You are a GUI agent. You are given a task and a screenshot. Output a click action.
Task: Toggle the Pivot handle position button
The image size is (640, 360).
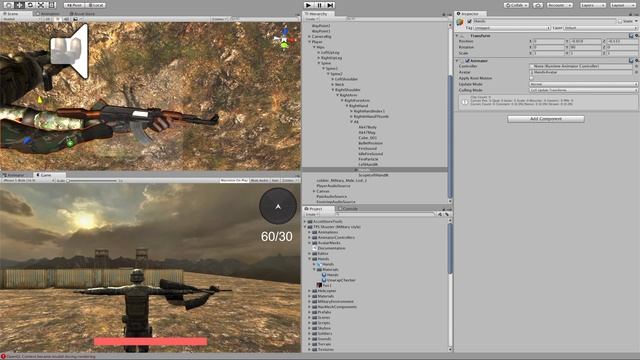[x=74, y=5]
